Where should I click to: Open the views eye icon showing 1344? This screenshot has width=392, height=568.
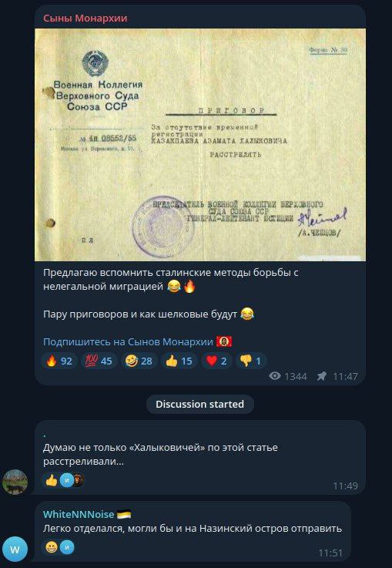point(275,376)
